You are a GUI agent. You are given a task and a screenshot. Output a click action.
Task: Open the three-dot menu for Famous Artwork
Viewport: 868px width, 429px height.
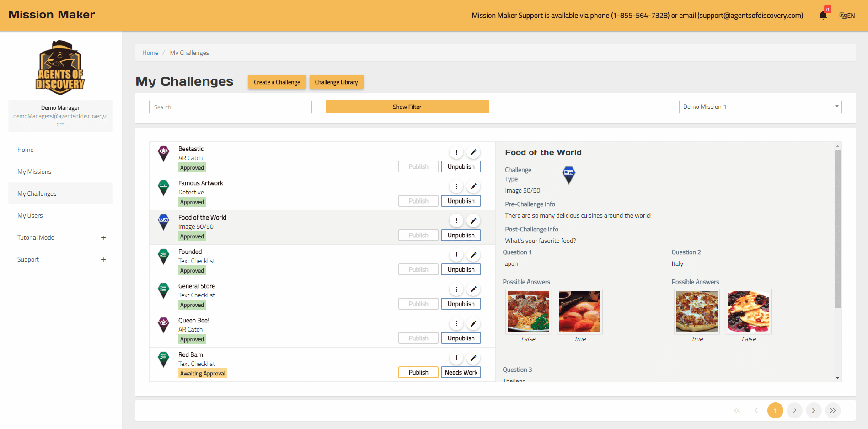pos(456,187)
